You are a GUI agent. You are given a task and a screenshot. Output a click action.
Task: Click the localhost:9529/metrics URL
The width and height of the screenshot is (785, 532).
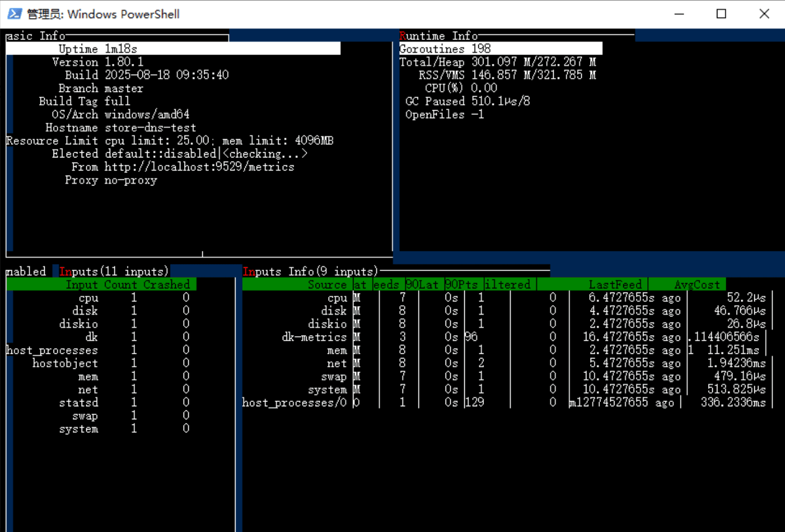199,167
